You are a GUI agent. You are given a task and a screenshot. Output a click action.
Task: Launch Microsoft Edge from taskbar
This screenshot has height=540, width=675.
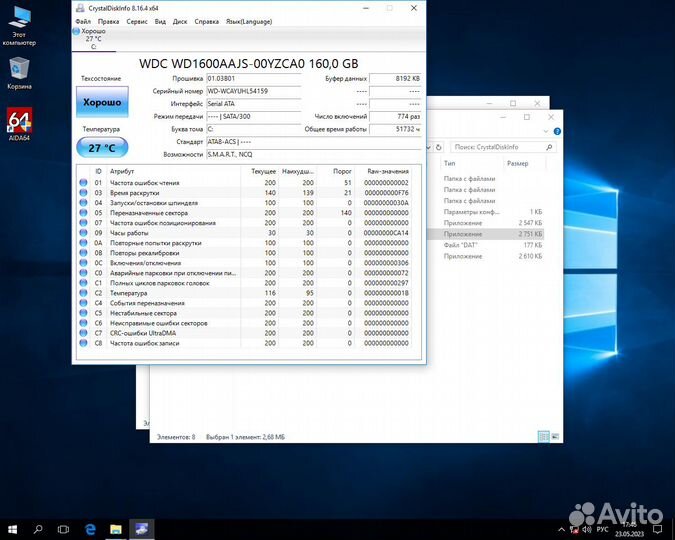pyautogui.click(x=90, y=529)
